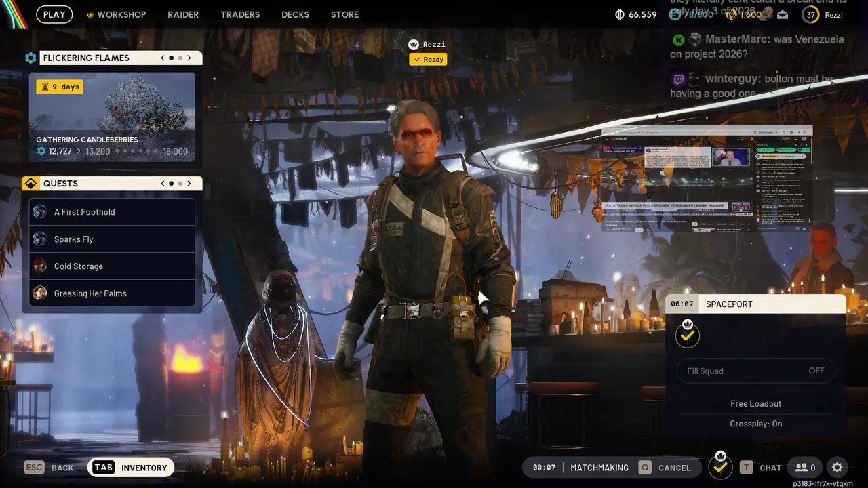Click the trader portrait beside Cold Storage
The image size is (868, 488).
click(40, 266)
